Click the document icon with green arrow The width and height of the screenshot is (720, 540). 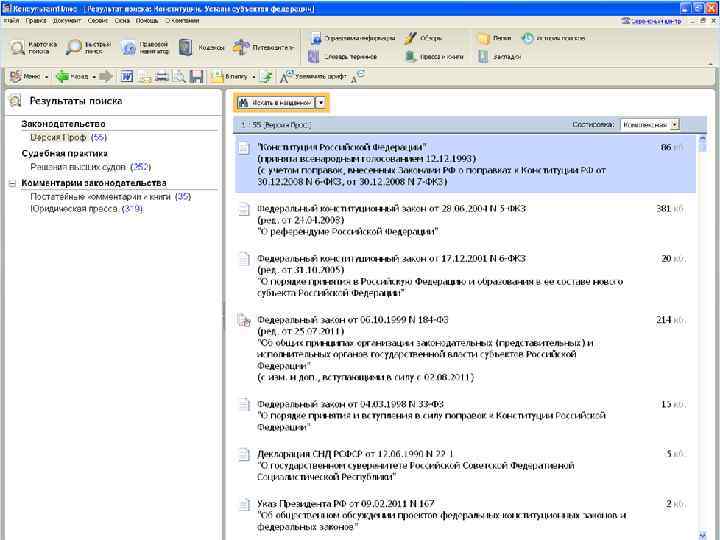click(266, 77)
